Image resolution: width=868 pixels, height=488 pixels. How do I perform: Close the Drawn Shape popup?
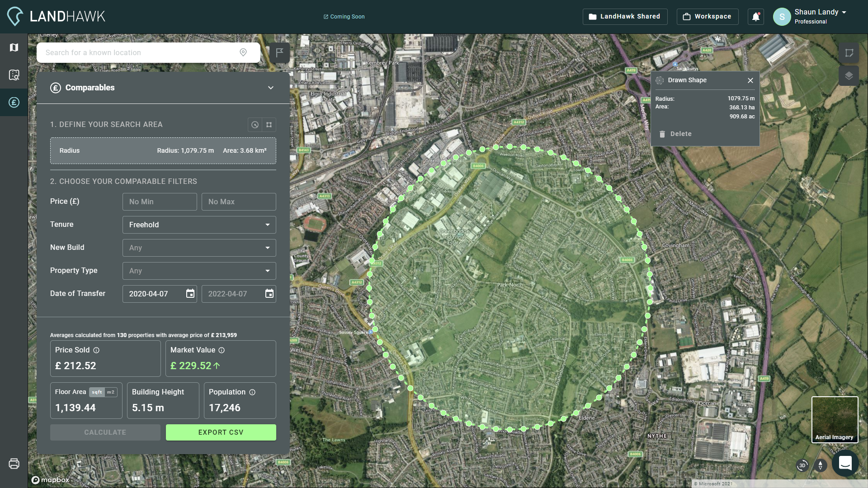[x=750, y=80]
